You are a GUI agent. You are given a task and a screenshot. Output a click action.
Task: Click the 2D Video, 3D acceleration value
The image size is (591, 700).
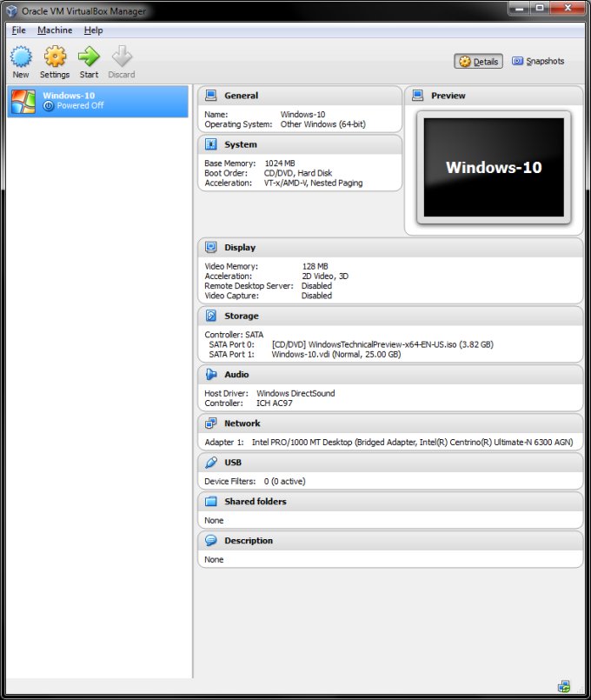pyautogui.click(x=325, y=277)
